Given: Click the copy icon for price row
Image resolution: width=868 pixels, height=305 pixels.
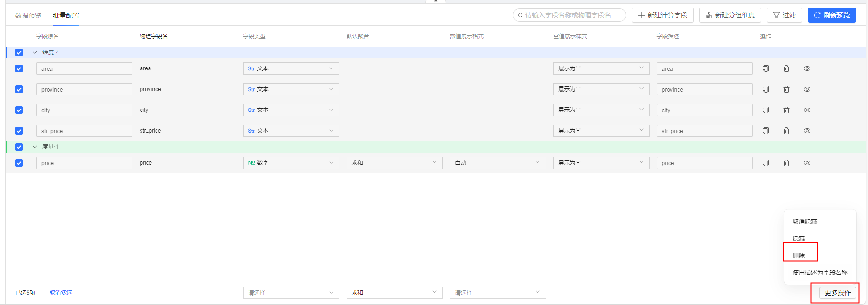Looking at the screenshot, I should 766,163.
